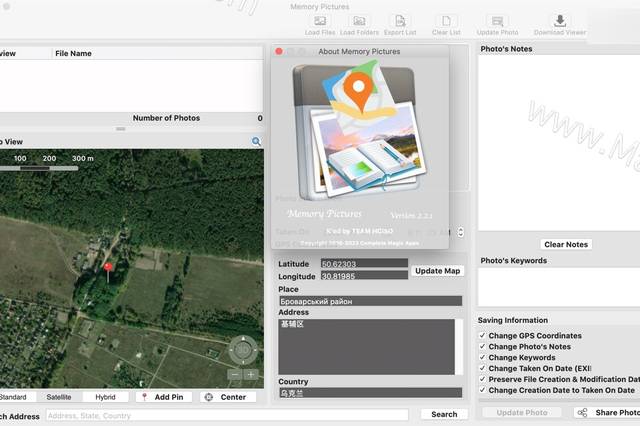The image size is (640, 426).
Task: Click the Share Photo button
Action: coord(608,413)
